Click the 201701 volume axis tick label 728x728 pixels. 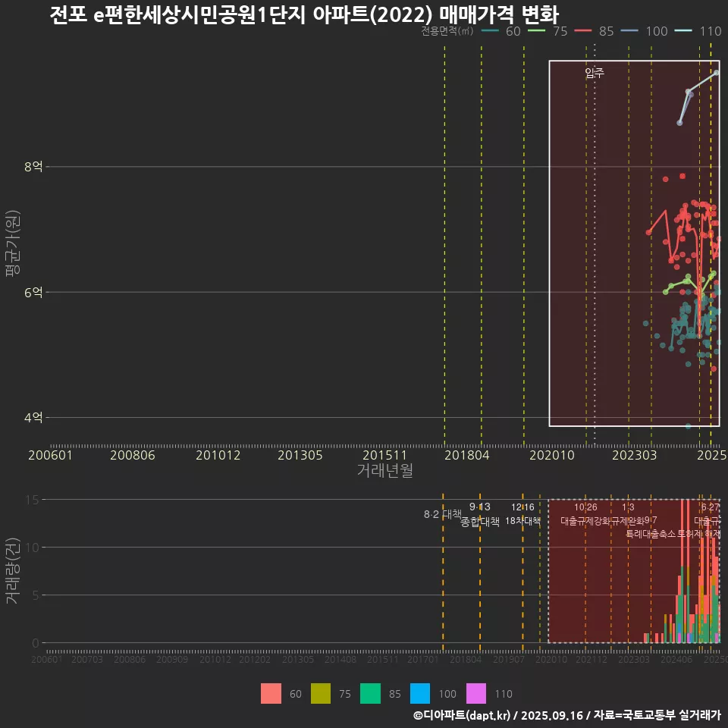click(423, 659)
